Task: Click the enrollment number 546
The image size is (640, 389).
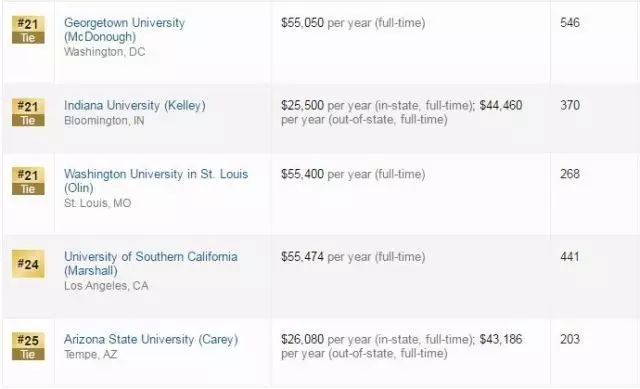Action: coord(570,23)
